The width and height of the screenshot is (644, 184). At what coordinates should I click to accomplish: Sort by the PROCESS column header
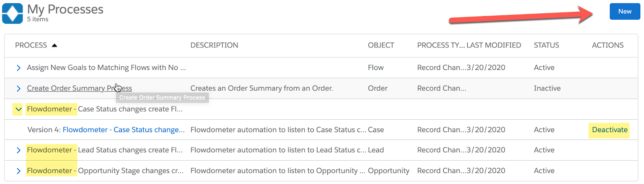(31, 45)
